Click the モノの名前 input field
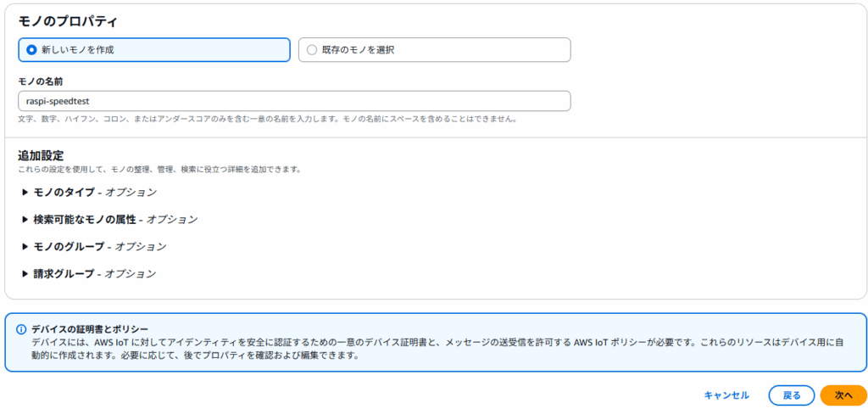 point(294,102)
